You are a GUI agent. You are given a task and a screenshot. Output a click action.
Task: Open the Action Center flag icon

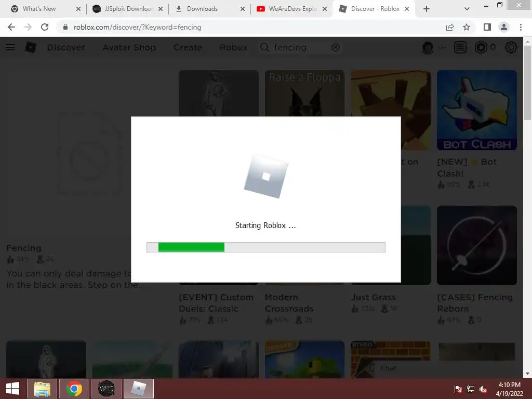[458, 389]
